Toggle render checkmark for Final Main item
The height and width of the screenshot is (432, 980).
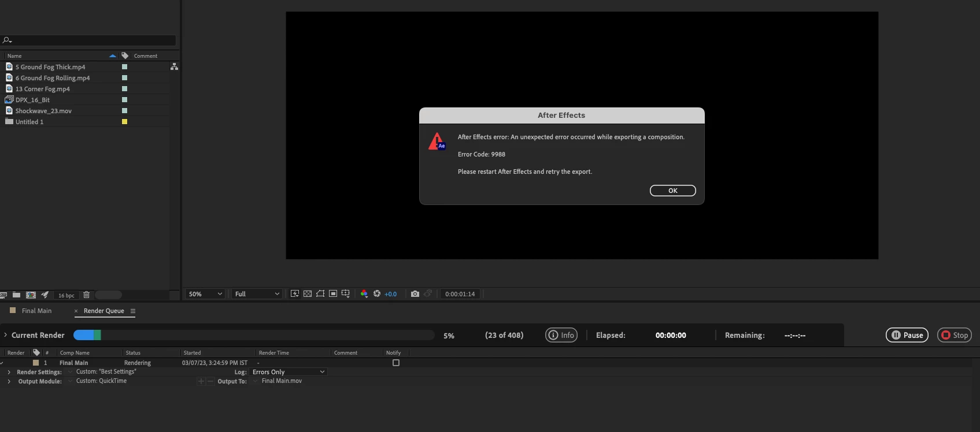click(2, 363)
